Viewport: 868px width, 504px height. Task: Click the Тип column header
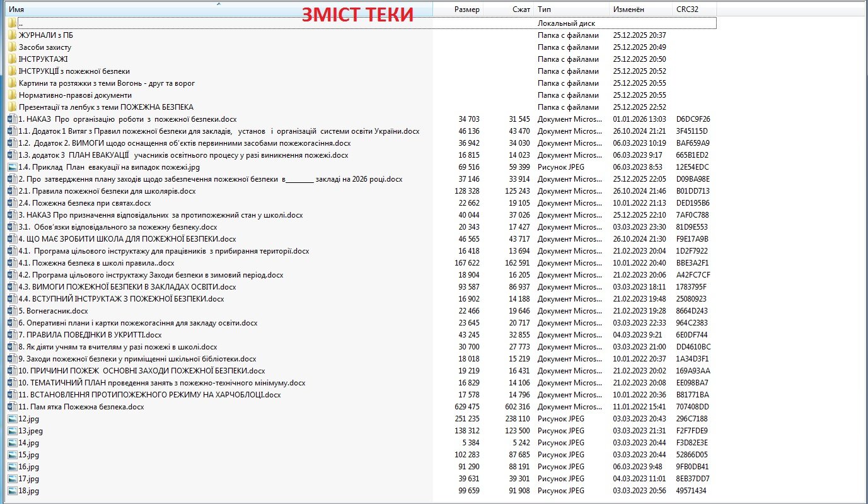[544, 9]
